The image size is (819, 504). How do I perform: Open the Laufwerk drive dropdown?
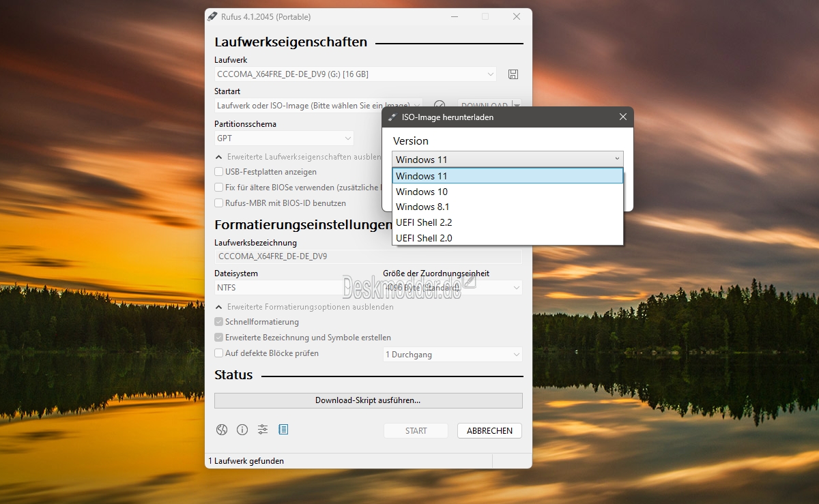point(356,74)
